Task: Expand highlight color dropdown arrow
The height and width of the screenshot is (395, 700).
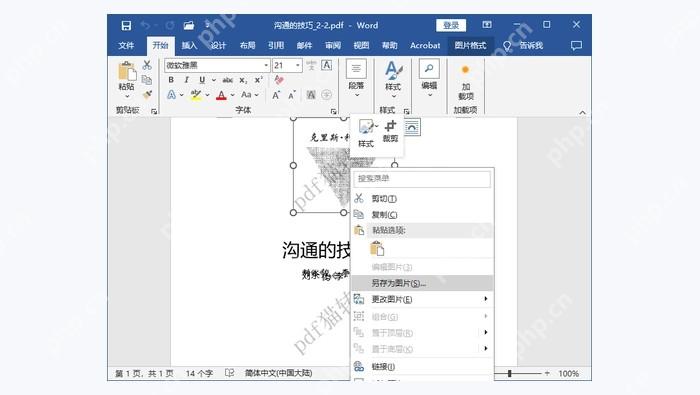Action: point(207,95)
